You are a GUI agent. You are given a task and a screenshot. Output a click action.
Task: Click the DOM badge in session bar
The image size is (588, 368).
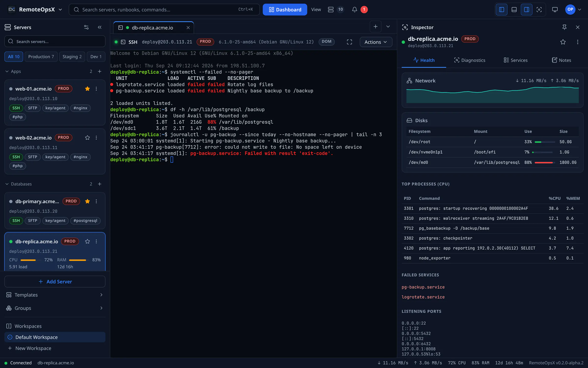click(x=326, y=42)
